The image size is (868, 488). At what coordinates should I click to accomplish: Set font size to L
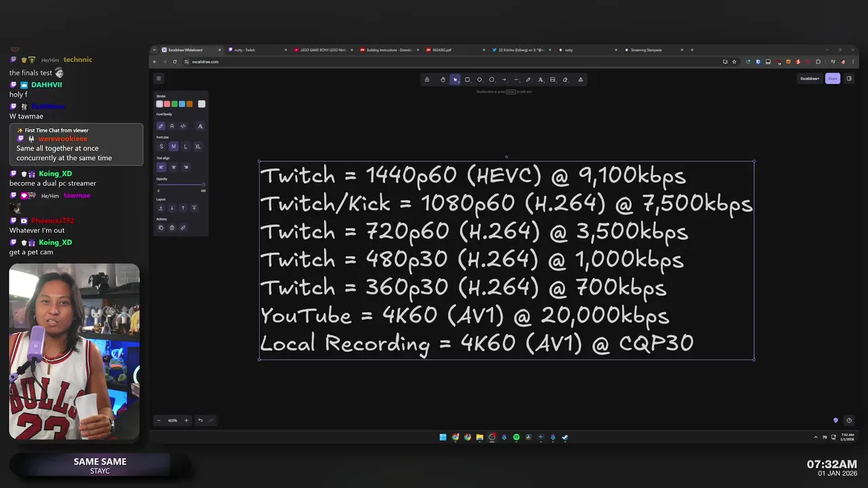tap(185, 146)
